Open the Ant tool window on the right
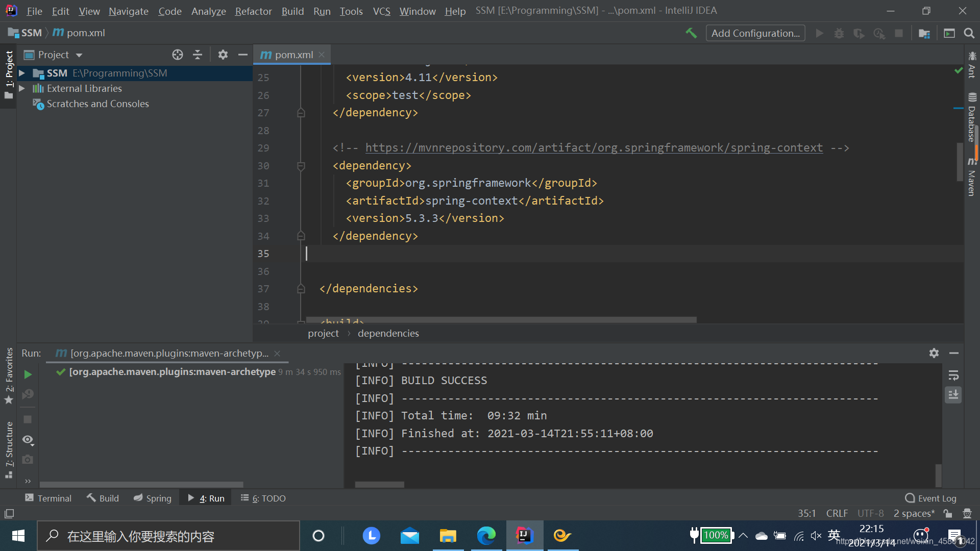The height and width of the screenshot is (551, 980). pyautogui.click(x=972, y=65)
